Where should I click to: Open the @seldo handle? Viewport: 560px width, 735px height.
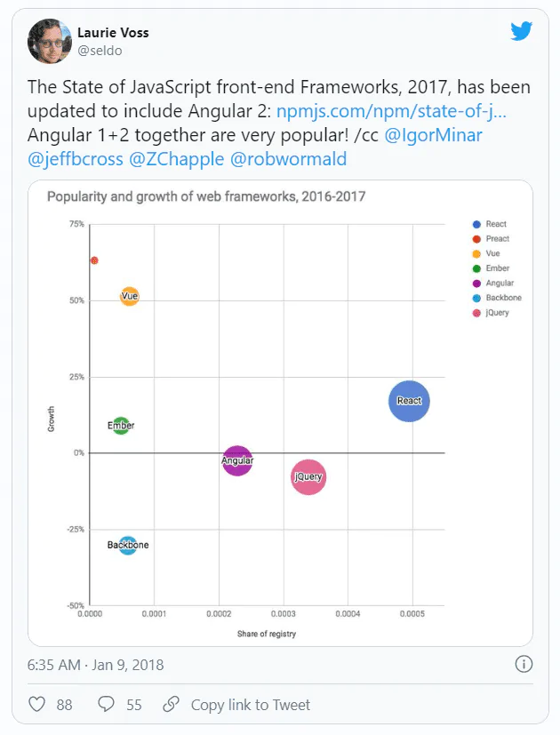click(100, 50)
